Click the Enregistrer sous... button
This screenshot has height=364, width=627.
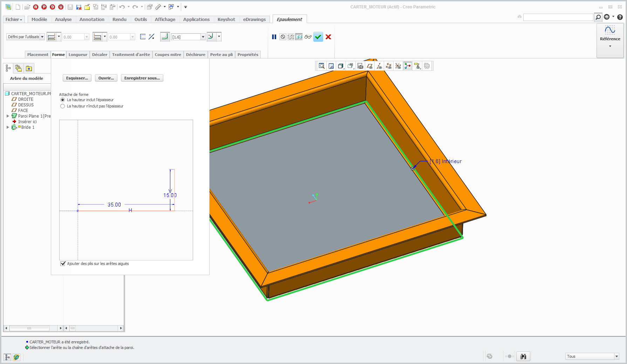click(x=142, y=78)
